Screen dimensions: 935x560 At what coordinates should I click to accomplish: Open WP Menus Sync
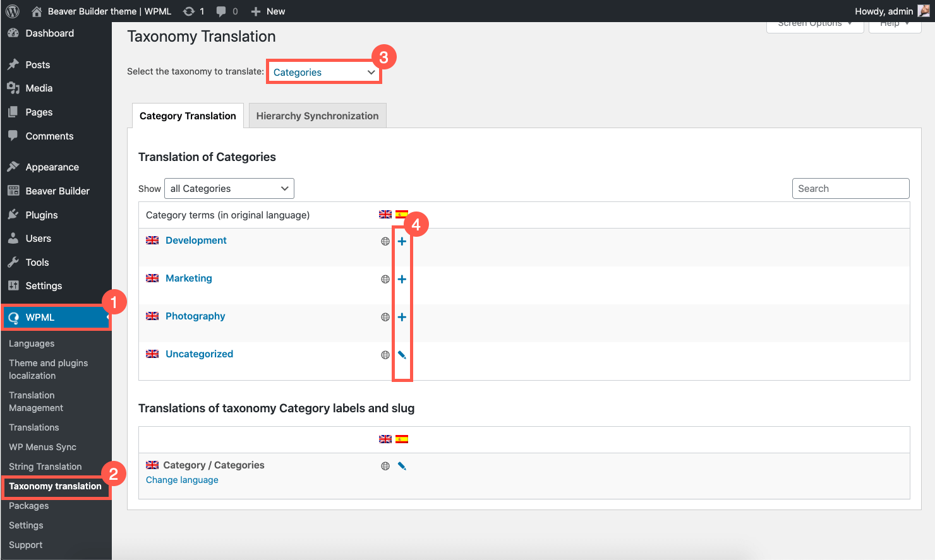pos(42,447)
